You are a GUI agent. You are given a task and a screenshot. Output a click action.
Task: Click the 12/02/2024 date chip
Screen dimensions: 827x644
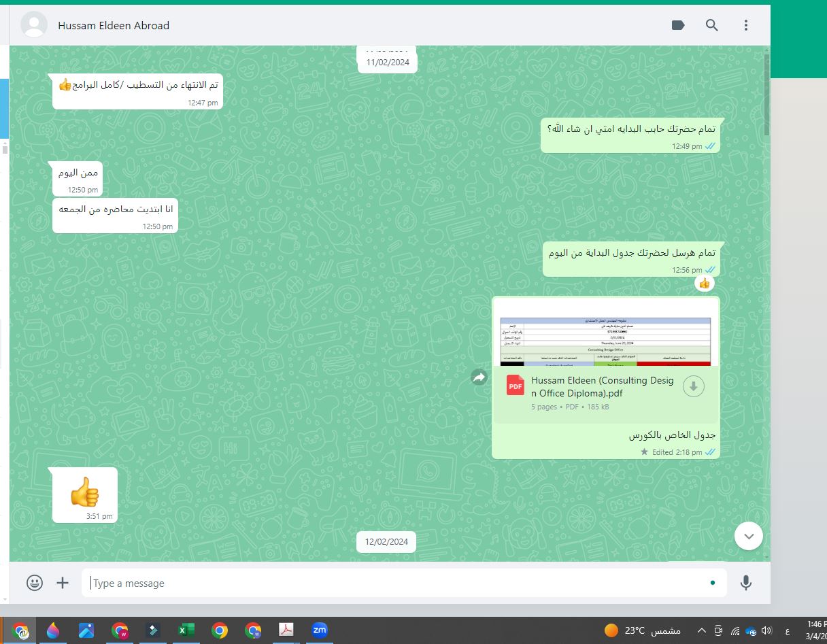[386, 542]
